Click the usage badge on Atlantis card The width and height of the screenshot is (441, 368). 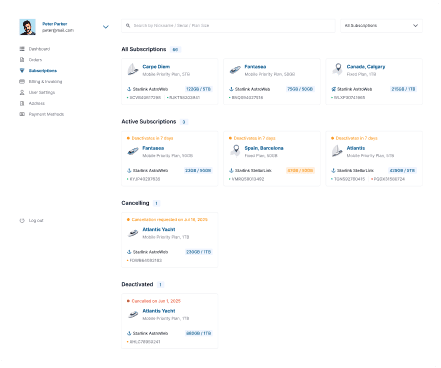(402, 170)
